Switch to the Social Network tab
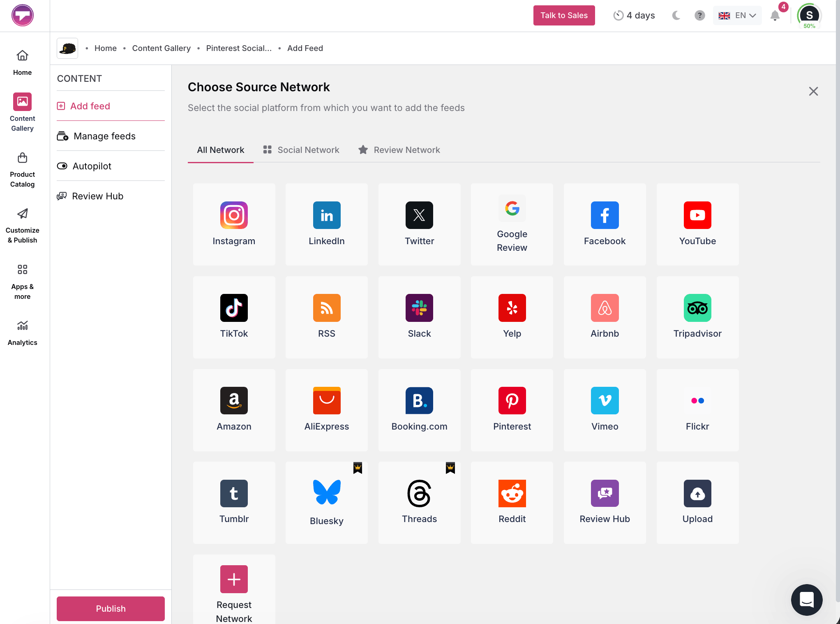 pos(301,150)
